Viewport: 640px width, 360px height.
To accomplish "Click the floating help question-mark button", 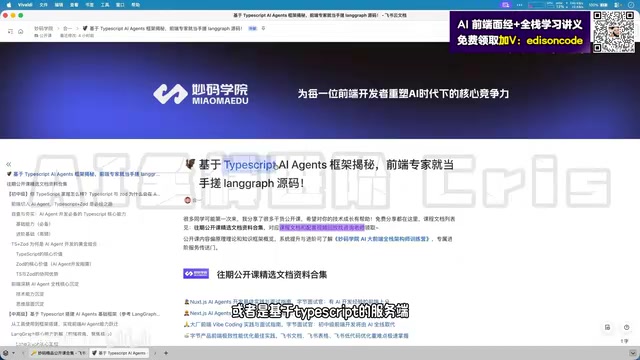I will click(627, 327).
